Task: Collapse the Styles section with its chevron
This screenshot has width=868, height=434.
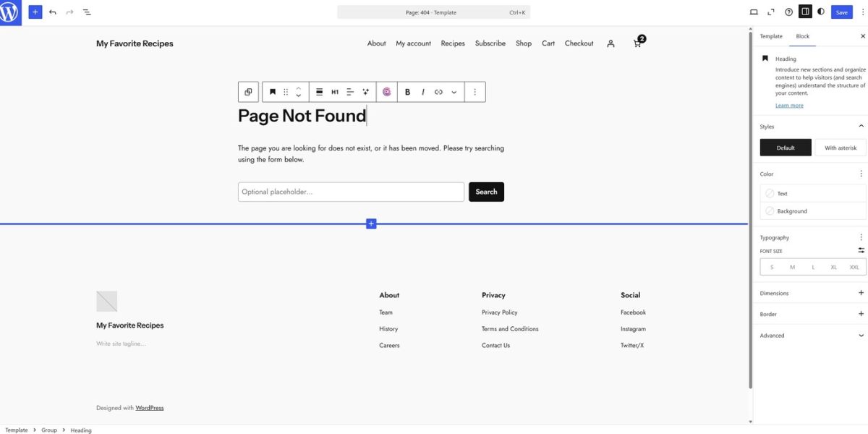Action: point(861,125)
